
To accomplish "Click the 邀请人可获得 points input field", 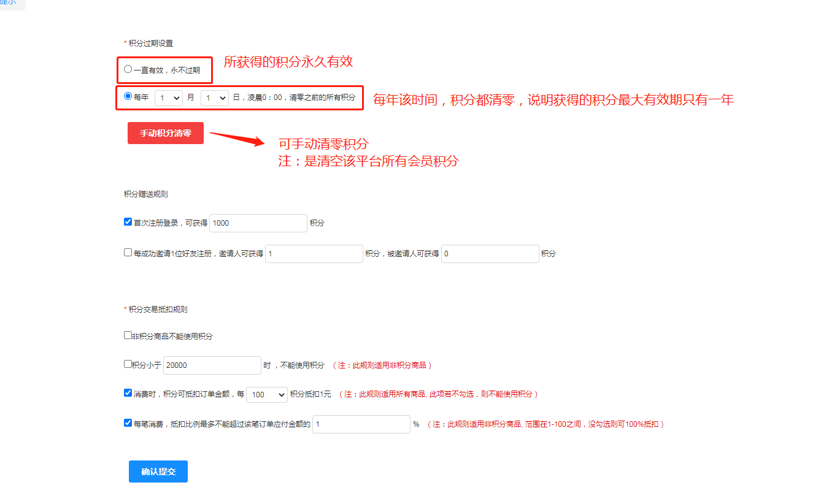I will [x=314, y=254].
